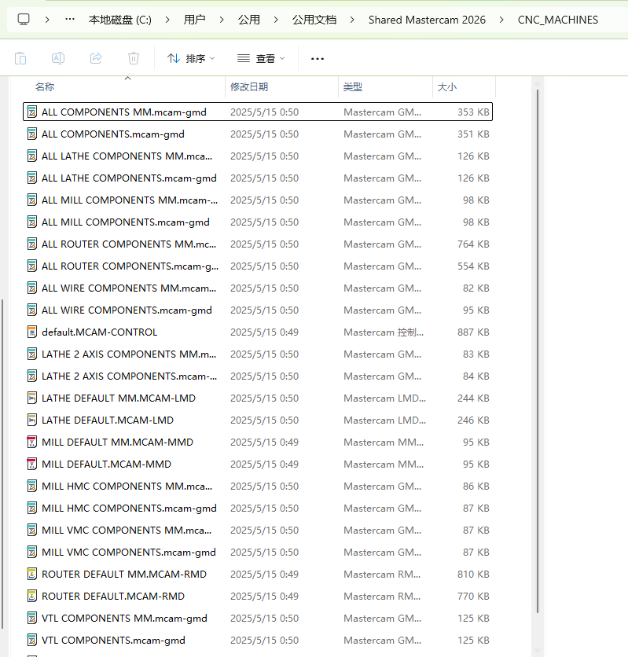Select MILL DEFAULT.MCAM-MMD file icon
This screenshot has height=672, width=628.
tap(31, 465)
